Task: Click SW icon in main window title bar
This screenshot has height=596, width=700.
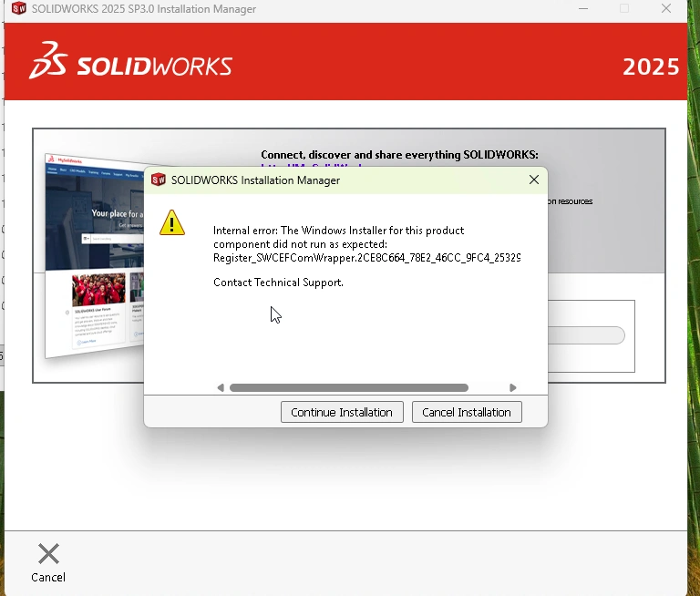Action: pyautogui.click(x=19, y=8)
